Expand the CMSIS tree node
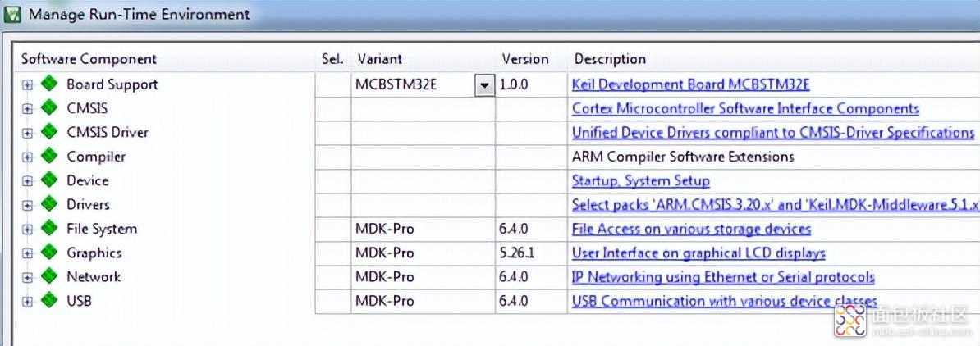The image size is (980, 346). click(x=27, y=108)
